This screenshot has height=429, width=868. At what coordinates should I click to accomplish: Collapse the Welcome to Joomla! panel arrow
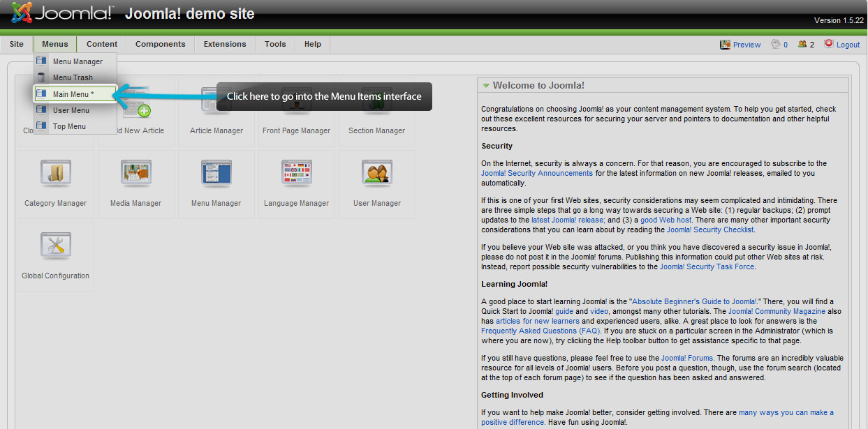(x=486, y=86)
